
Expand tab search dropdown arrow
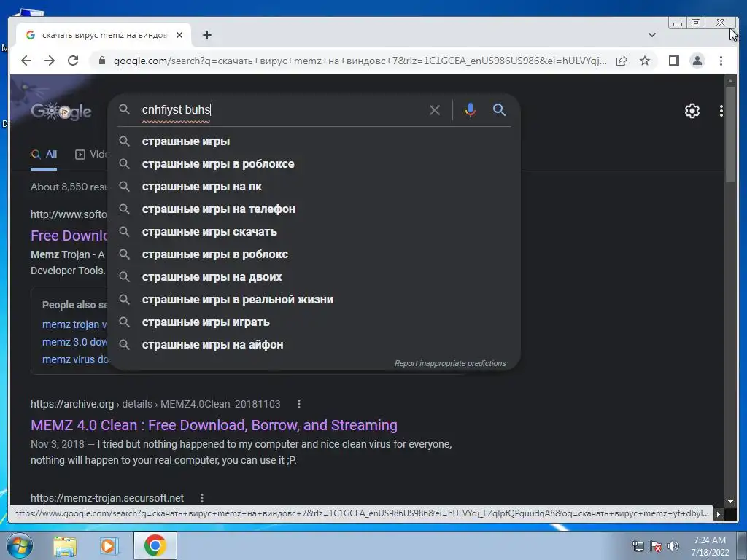tap(652, 35)
